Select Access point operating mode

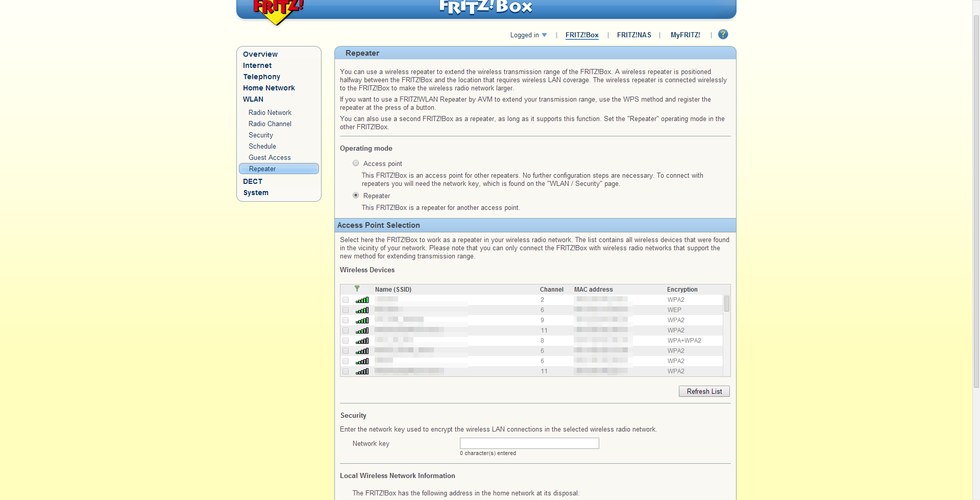click(x=356, y=163)
